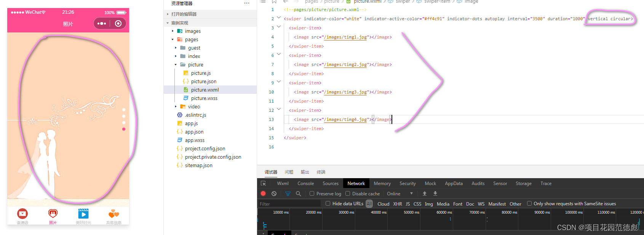Viewport: 644px width, 235px height.
Task: Switch to the Console tab
Action: pos(305,183)
